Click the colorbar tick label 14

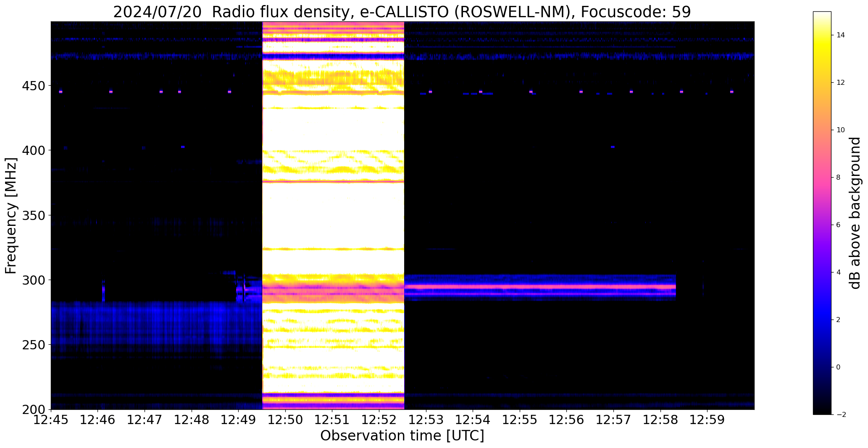(841, 35)
